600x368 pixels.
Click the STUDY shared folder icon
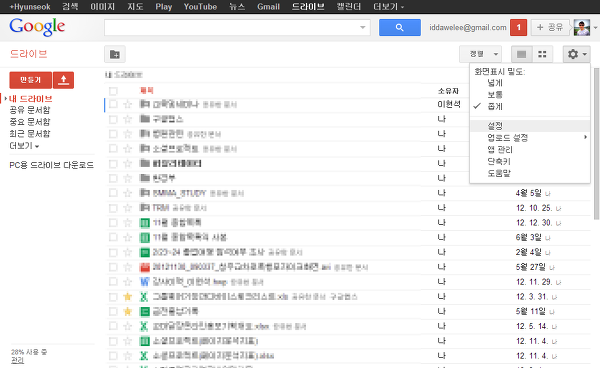[x=144, y=193]
